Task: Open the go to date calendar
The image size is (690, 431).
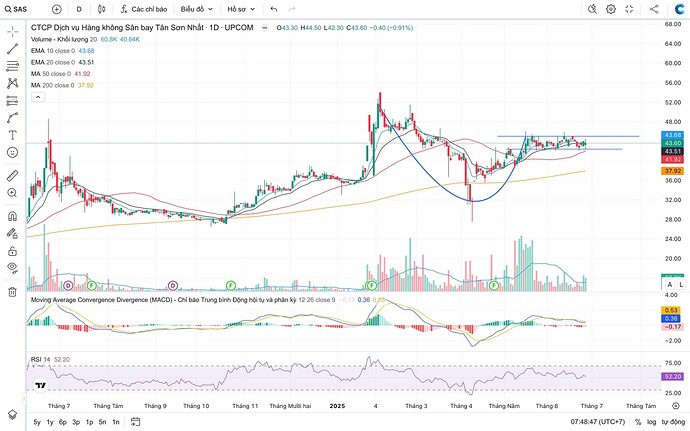Action: click(x=135, y=422)
